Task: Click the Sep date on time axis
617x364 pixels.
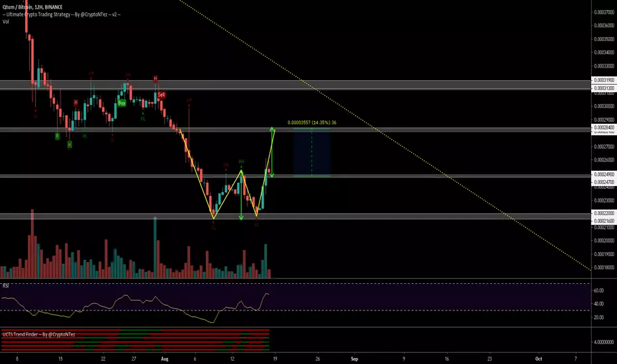Action: click(x=355, y=359)
